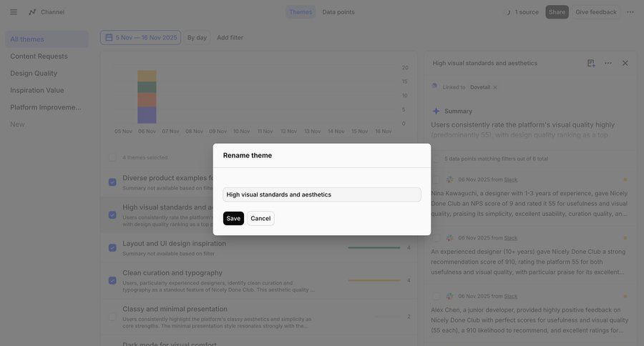This screenshot has width=644, height=346.
Task: Click the Share button
Action: [557, 12]
